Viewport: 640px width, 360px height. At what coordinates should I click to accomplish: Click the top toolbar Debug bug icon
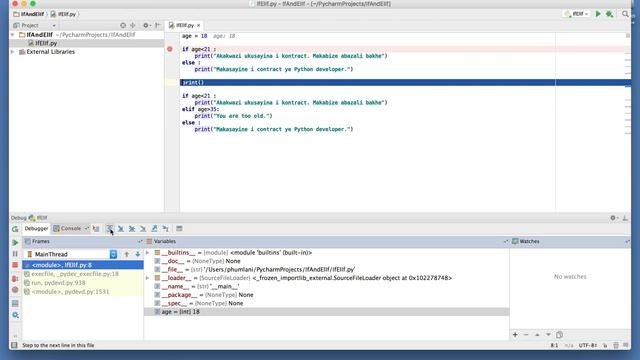coord(609,14)
